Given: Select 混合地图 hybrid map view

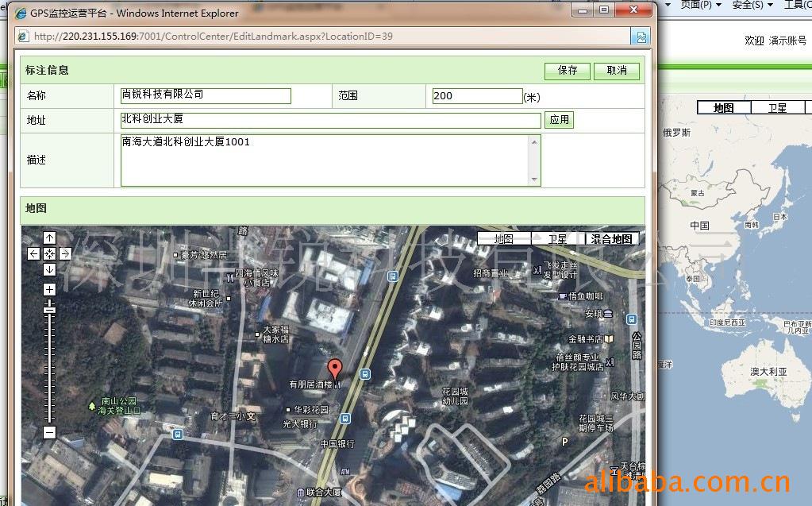Looking at the screenshot, I should (612, 238).
